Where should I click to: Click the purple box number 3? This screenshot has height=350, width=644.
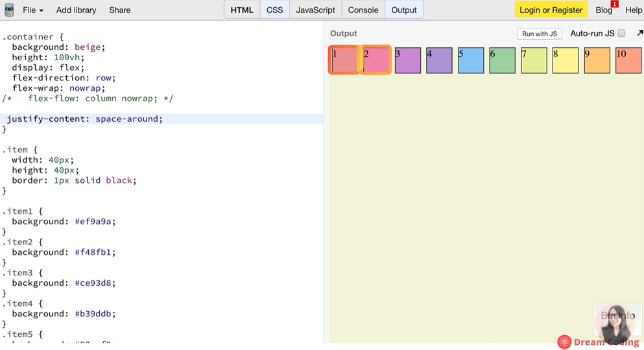[408, 60]
